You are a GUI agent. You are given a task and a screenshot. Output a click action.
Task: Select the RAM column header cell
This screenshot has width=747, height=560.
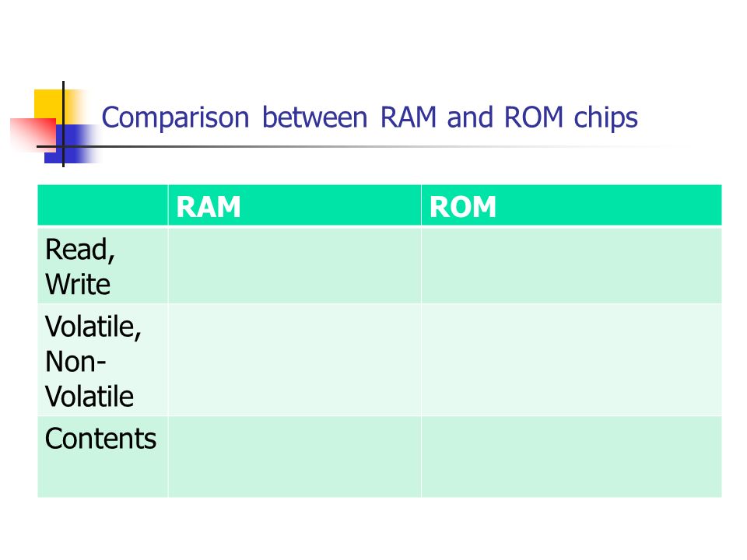coord(294,205)
